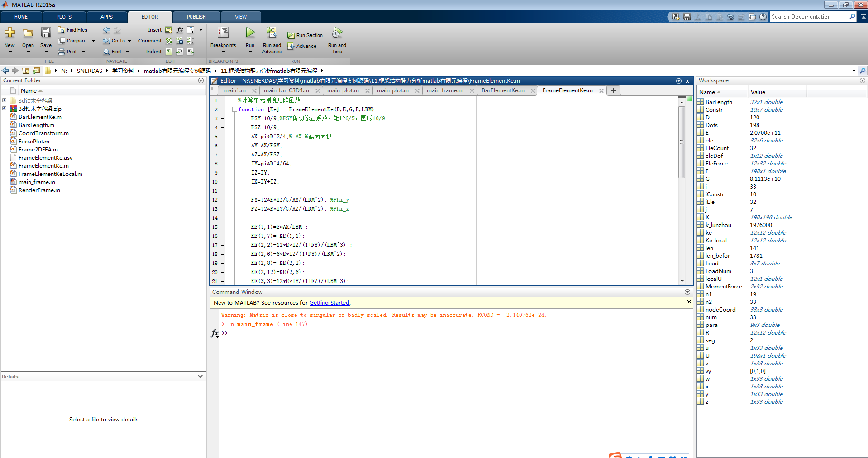868x458 pixels.
Task: Select RenderFrame.m file
Action: tap(39, 190)
